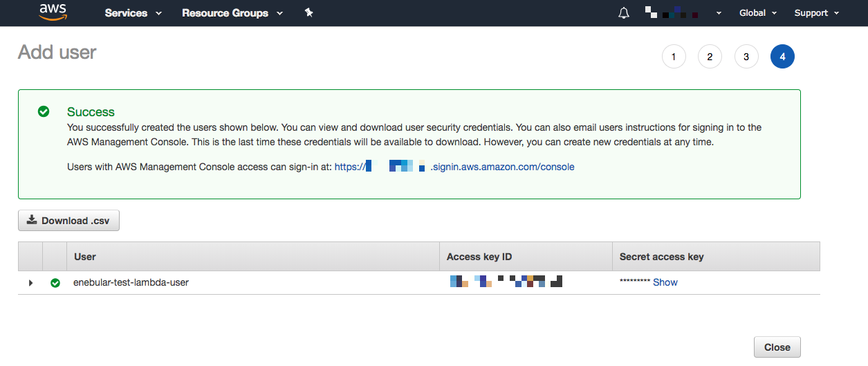Go to step 3 circle
868x366 pixels.
point(746,57)
